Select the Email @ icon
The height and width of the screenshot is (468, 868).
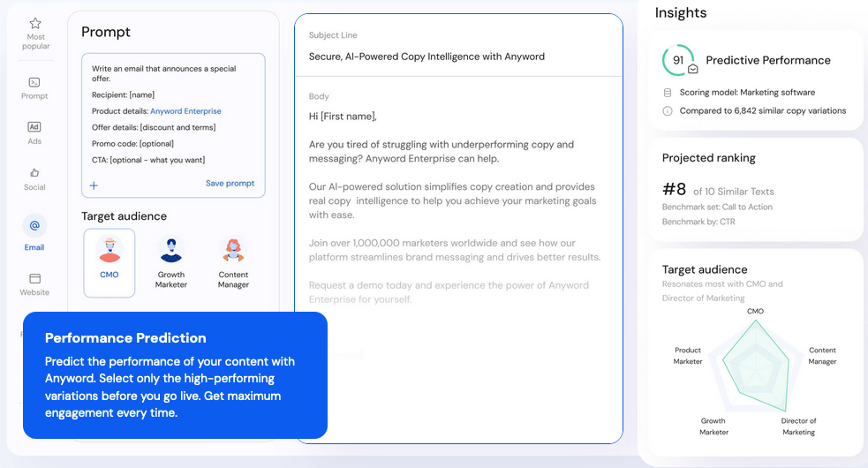point(34,225)
